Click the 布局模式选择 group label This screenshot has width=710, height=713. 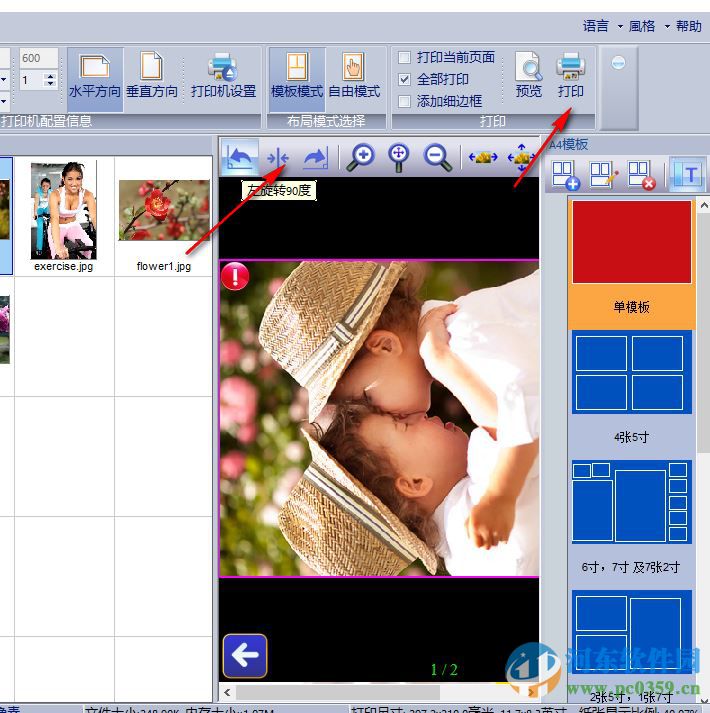pos(326,121)
